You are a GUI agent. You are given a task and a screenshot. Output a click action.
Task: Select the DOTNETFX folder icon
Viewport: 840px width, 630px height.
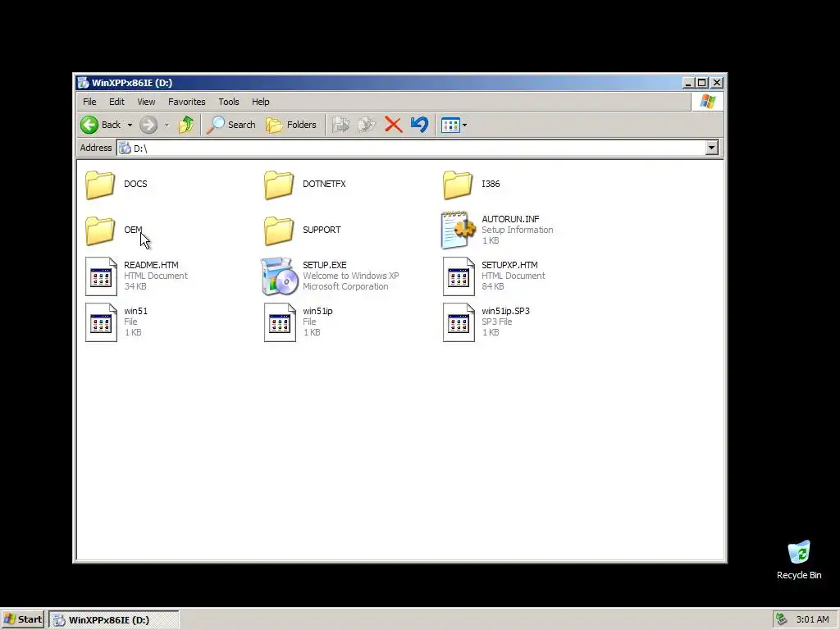tap(279, 185)
